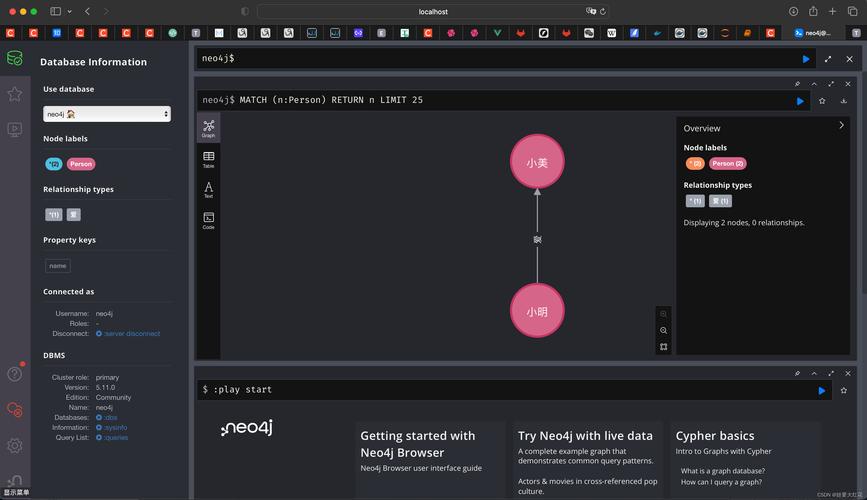Fullscreen the :play start frame
Screen dimensions: 867x500
(831, 373)
